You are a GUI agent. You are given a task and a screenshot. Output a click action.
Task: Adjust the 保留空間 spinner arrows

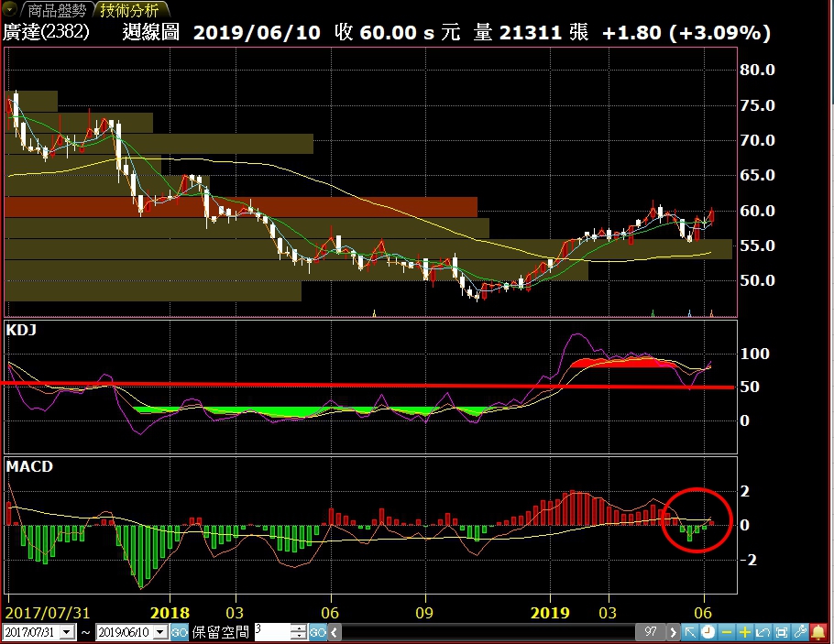[300, 632]
